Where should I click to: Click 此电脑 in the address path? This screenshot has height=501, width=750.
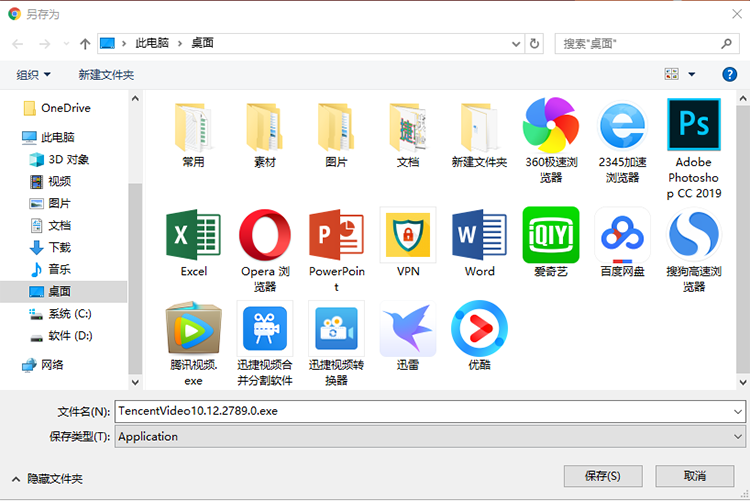point(152,43)
